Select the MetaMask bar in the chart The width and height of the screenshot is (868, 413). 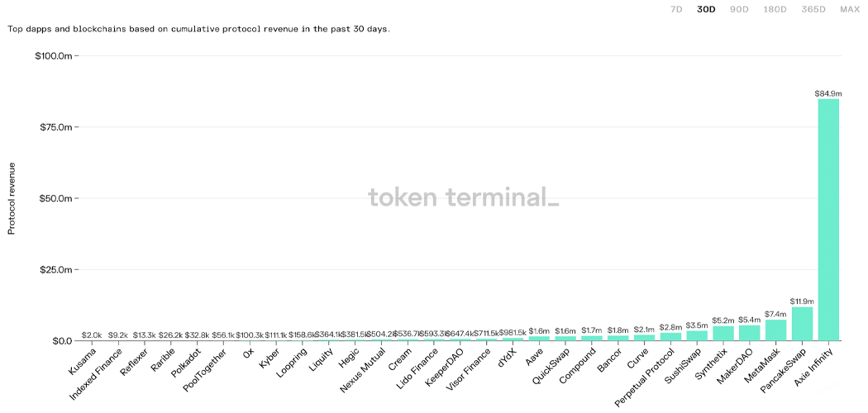pos(775,330)
